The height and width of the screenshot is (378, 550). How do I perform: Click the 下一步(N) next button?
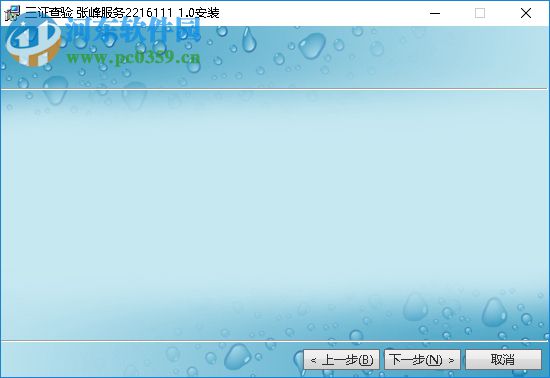pos(422,359)
